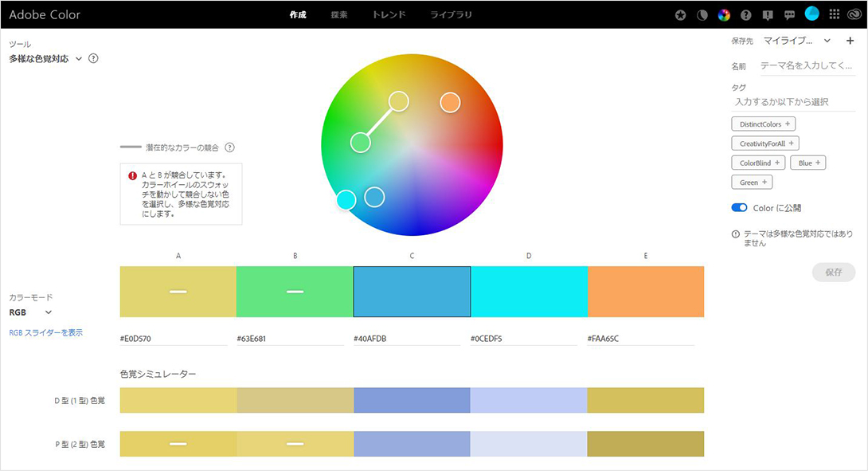Edit hex value #E0D570

[x=174, y=339]
